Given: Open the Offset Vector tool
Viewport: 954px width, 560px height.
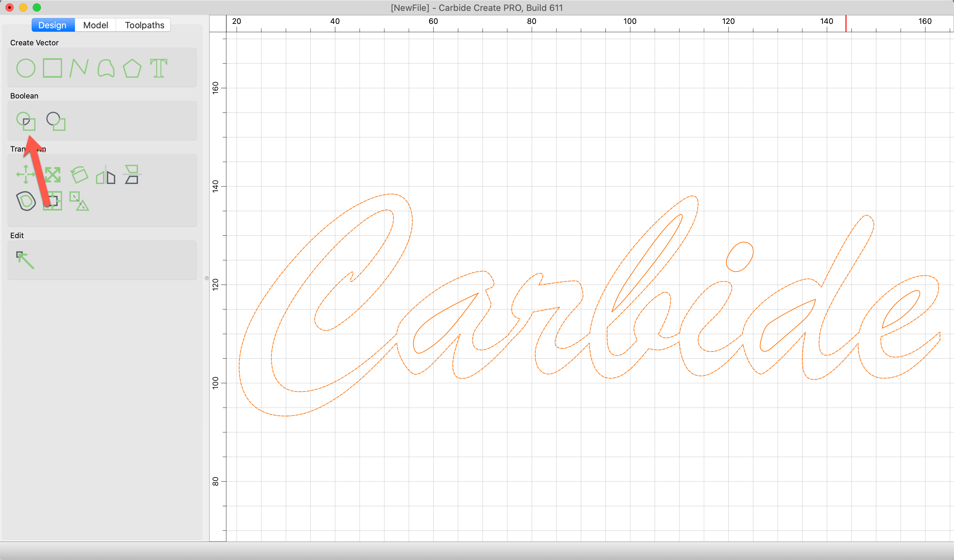Looking at the screenshot, I should pos(26,201).
